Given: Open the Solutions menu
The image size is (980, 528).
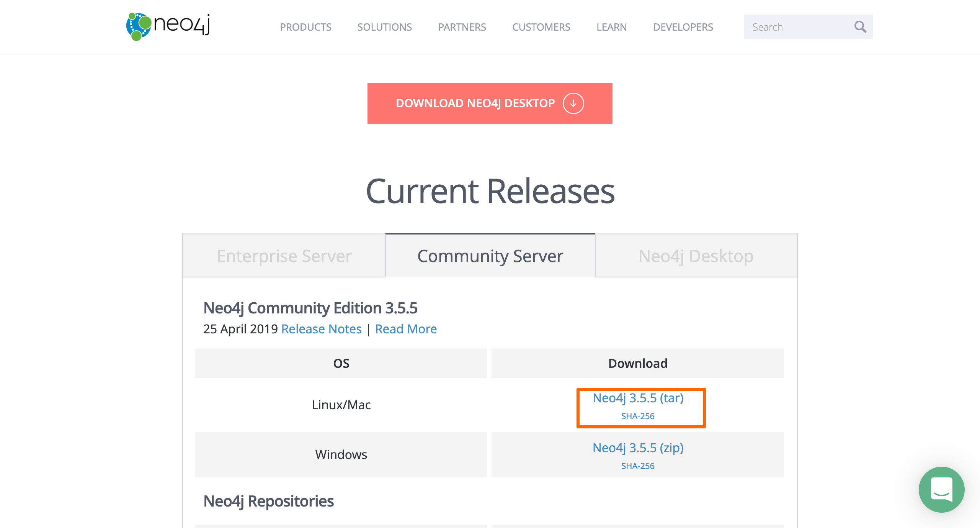Looking at the screenshot, I should (384, 27).
